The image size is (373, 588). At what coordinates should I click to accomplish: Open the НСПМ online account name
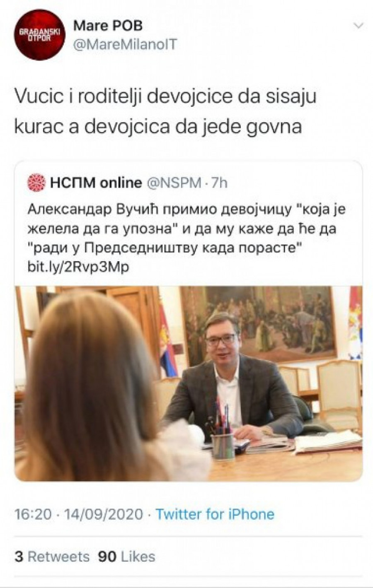pos(96,183)
